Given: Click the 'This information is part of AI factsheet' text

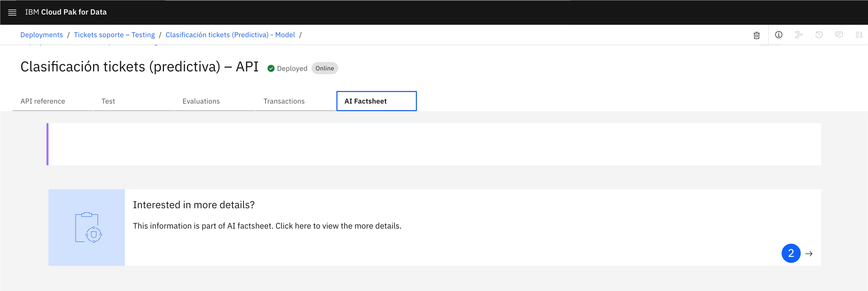Looking at the screenshot, I should click(x=267, y=226).
